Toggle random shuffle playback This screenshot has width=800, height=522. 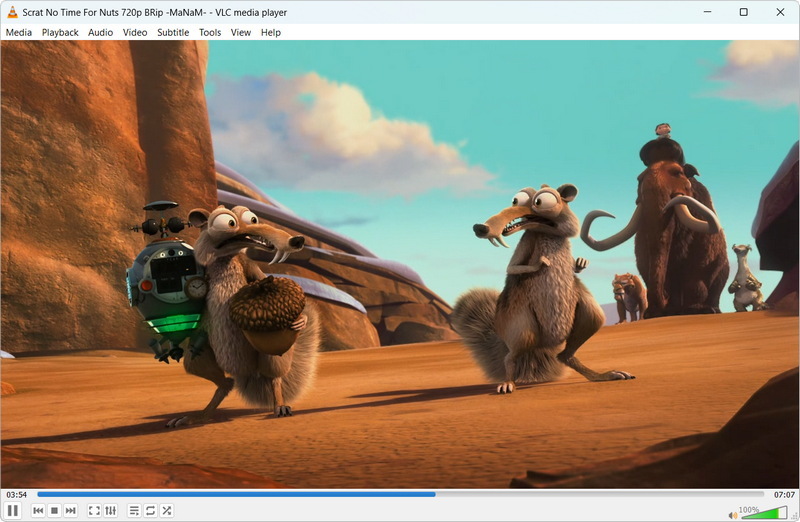point(167,510)
